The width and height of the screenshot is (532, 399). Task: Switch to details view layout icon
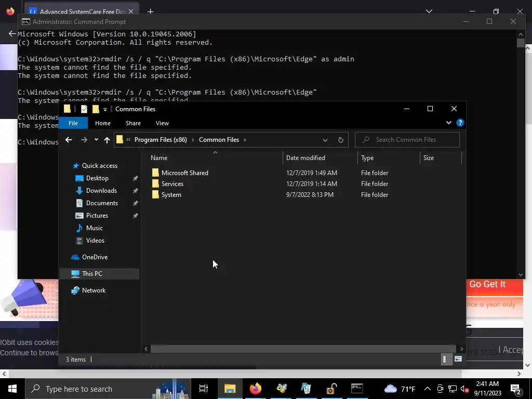(x=446, y=360)
